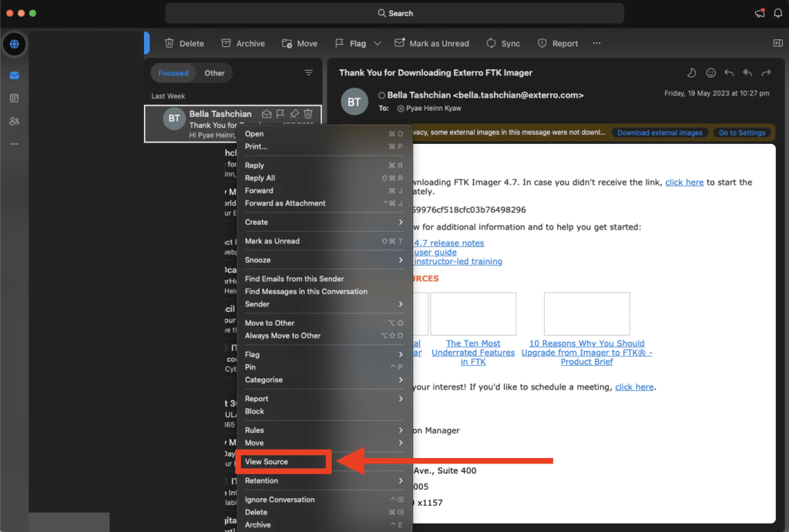Viewport: 789px width, 532px height.
Task: Open the Calendar view in sidebar
Action: tap(14, 98)
